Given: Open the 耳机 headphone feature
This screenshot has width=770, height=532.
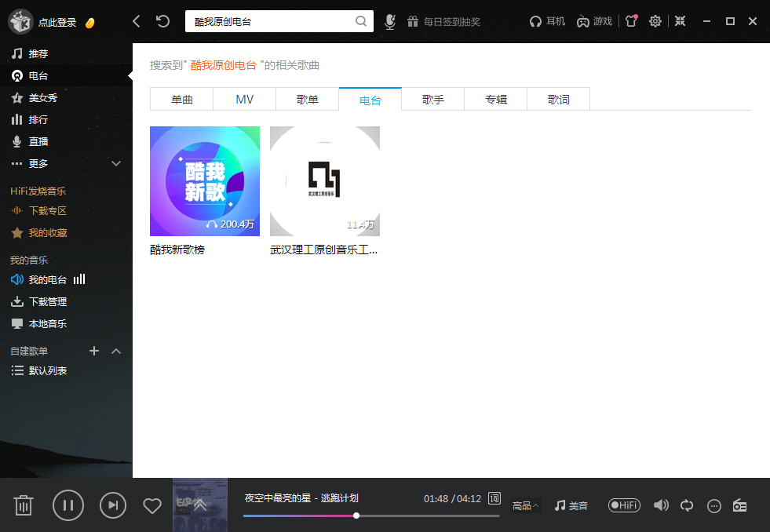Looking at the screenshot, I should point(547,21).
